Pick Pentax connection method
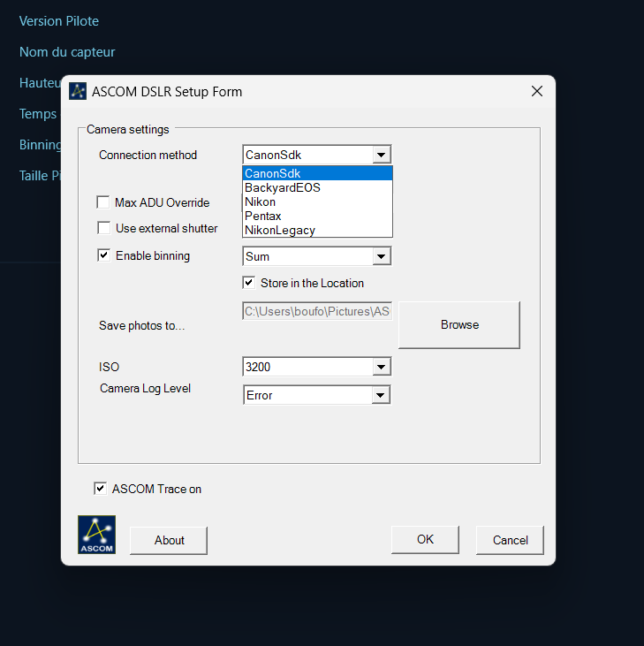The height and width of the screenshot is (646, 644). coord(317,216)
